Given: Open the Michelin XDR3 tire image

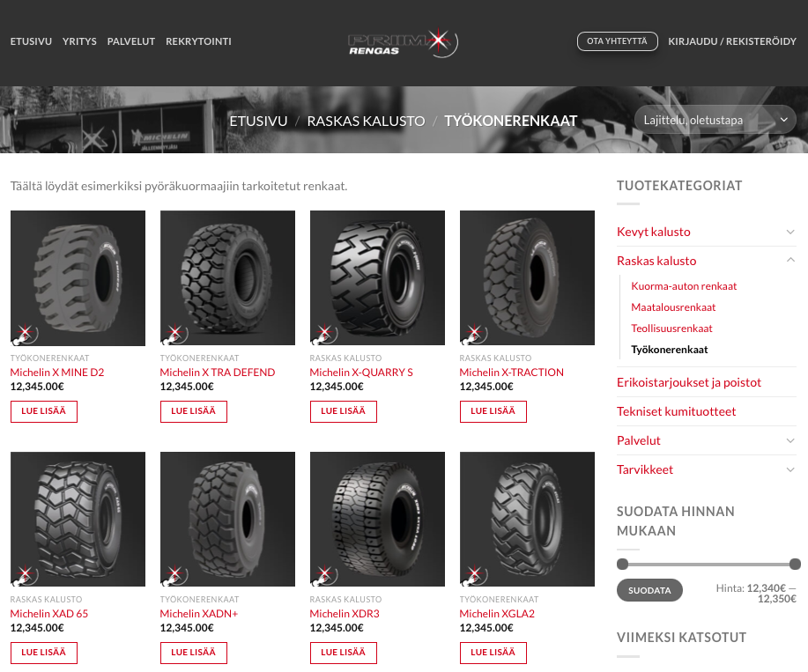Looking at the screenshot, I should click(377, 519).
